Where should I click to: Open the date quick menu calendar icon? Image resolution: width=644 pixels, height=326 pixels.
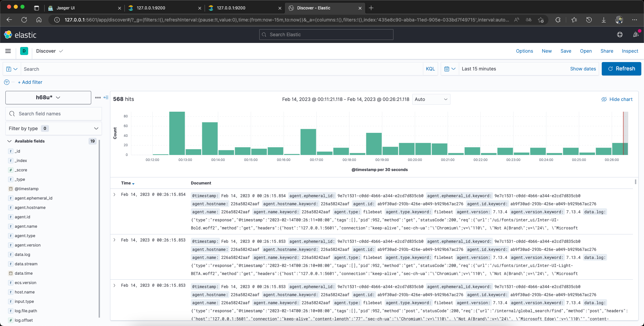click(x=450, y=69)
